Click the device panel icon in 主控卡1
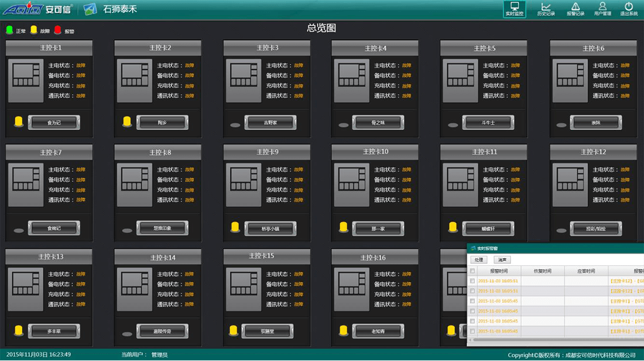Image resolution: width=644 pixels, height=361 pixels. 26,80
